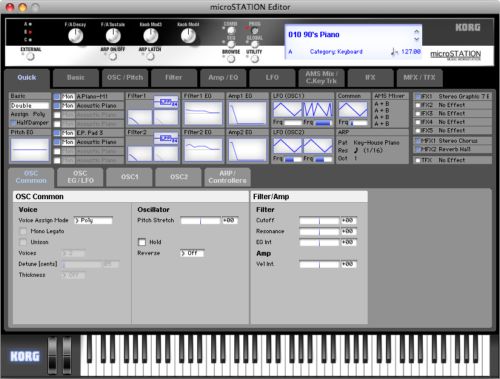Screen dimensions: 500x379
Task: Open the OSC / Pitch tab
Action: tap(125, 78)
